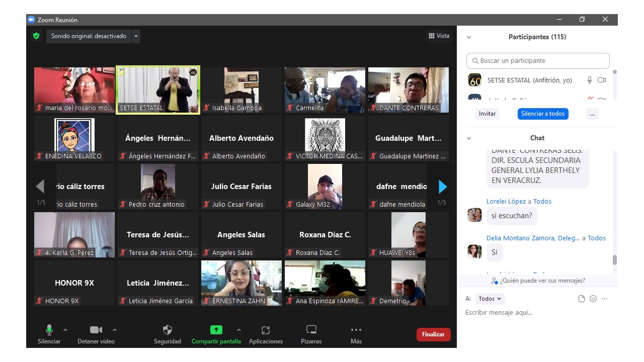Screen dimensions: 644x362
Task: Go to next page of video gallery
Action: pyautogui.click(x=443, y=187)
